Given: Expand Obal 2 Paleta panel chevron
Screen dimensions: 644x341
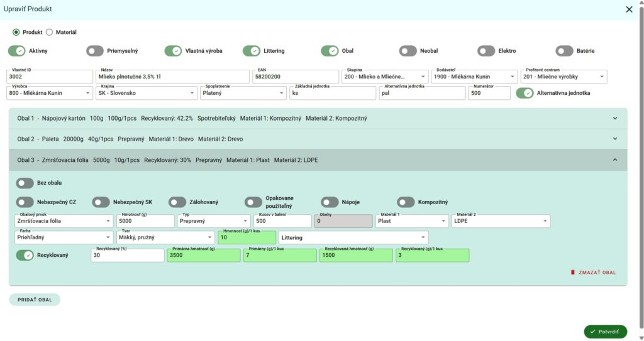Looking at the screenshot, I should click(614, 139).
